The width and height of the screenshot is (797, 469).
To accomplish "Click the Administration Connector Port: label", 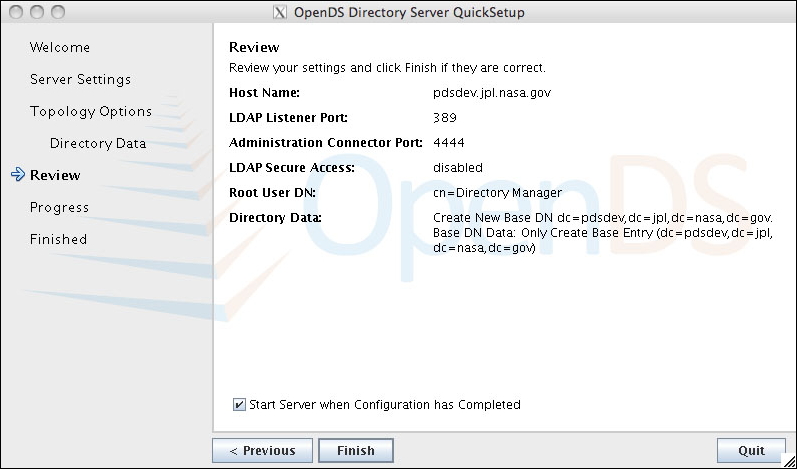I will (x=326, y=143).
